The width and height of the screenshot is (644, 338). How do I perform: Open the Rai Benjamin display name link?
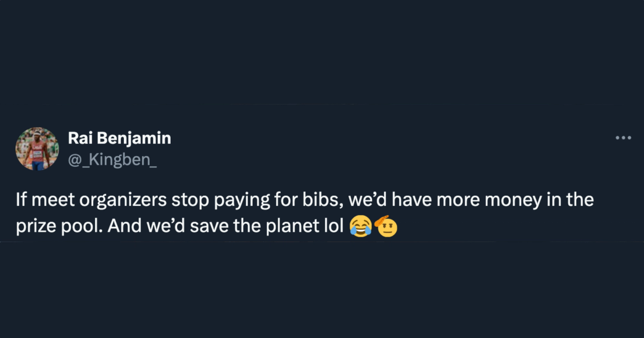pyautogui.click(x=119, y=138)
